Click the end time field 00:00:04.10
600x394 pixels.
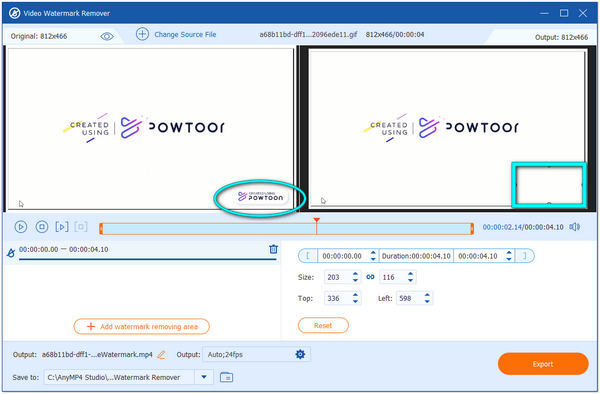478,256
